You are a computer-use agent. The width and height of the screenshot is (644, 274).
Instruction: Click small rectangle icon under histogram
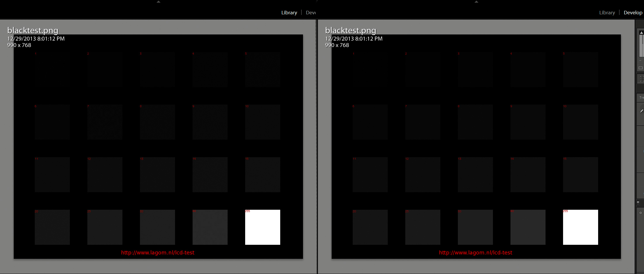point(640,68)
